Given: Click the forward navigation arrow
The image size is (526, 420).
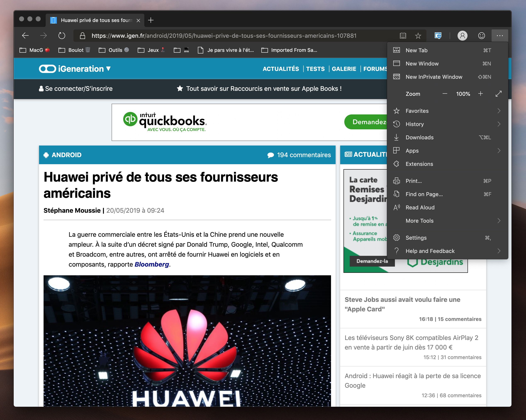Looking at the screenshot, I should 43,36.
